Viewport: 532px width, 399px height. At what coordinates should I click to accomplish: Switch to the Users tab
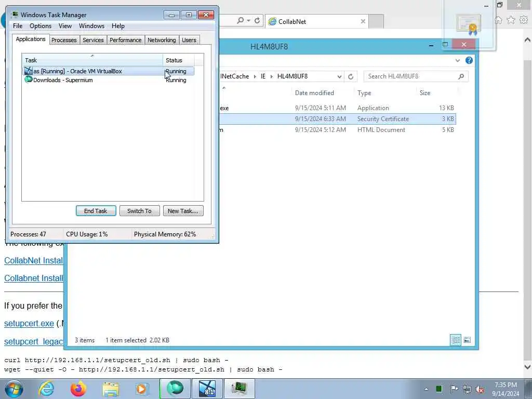tap(189, 40)
